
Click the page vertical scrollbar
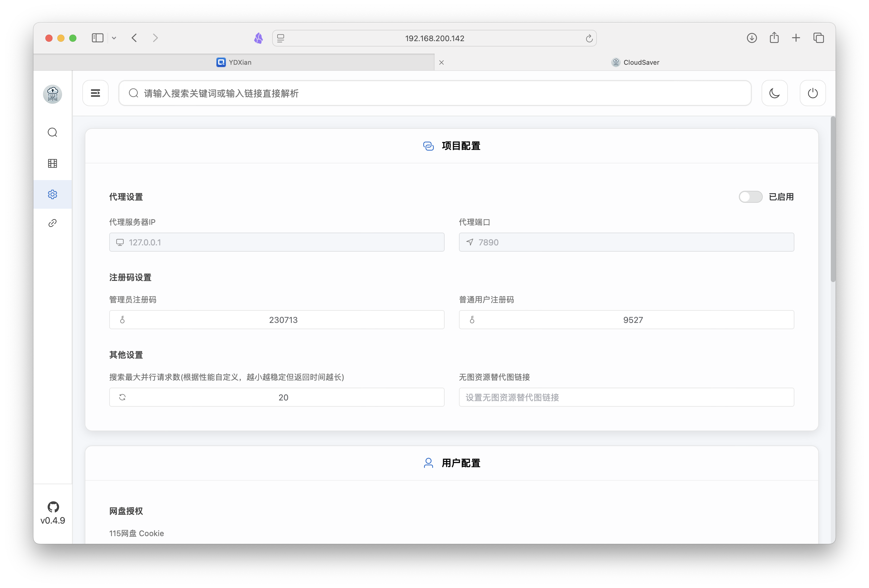coord(833,199)
